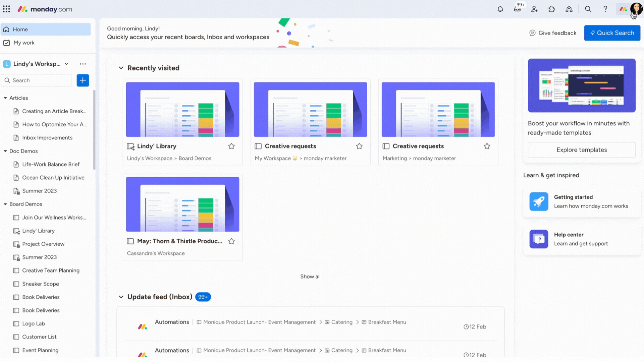The image size is (644, 362).
Task: Expand the Articles section
Action: click(5, 98)
